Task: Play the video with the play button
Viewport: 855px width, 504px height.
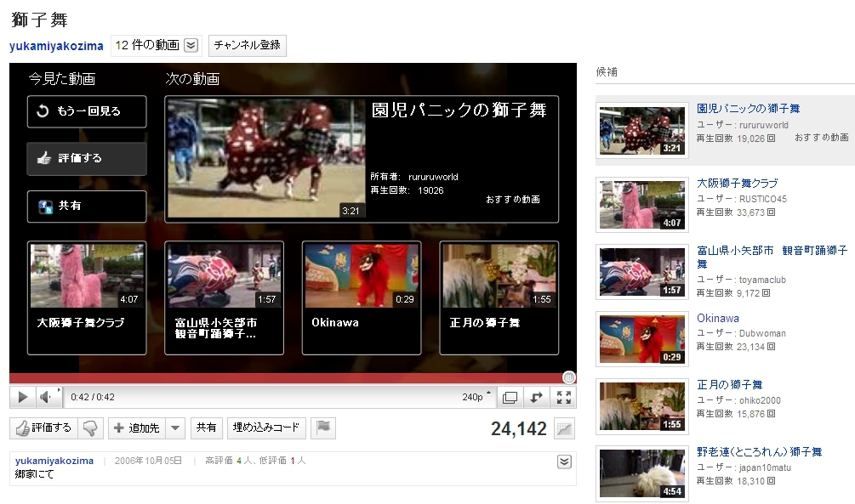Action: (x=22, y=397)
